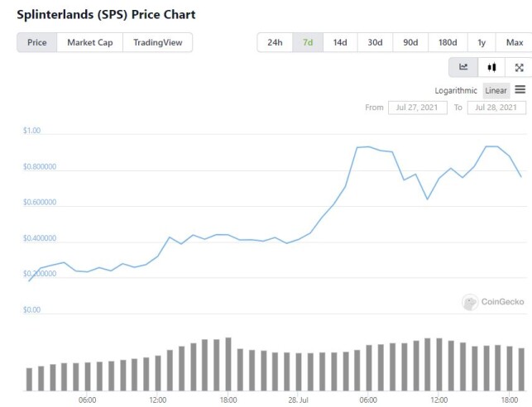This screenshot has height=407, width=532.
Task: Choose the 1y time range
Action: 482,42
